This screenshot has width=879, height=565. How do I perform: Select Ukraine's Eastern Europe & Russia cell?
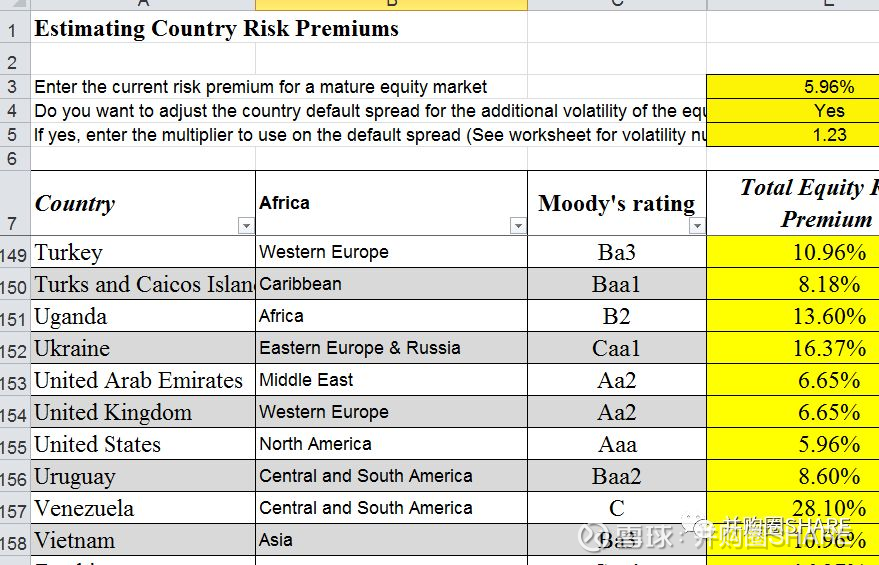(x=390, y=348)
